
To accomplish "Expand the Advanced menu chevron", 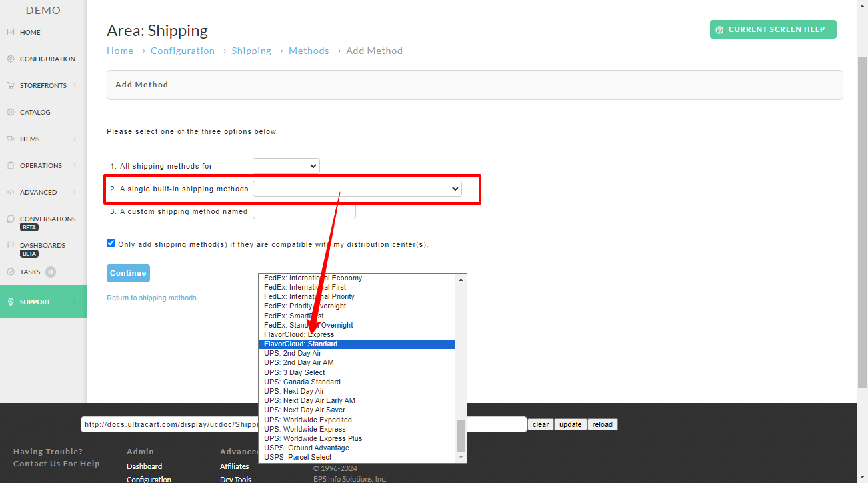I will pyautogui.click(x=75, y=192).
